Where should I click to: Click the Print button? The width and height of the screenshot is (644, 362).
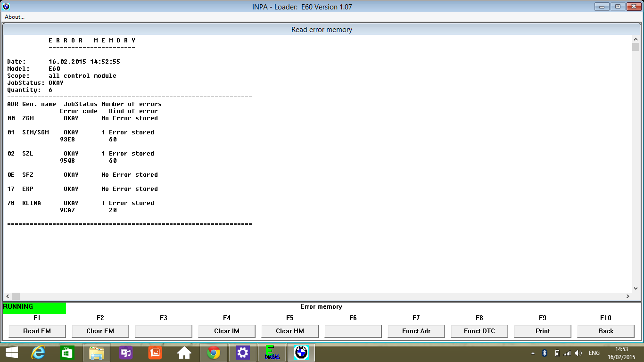(543, 331)
